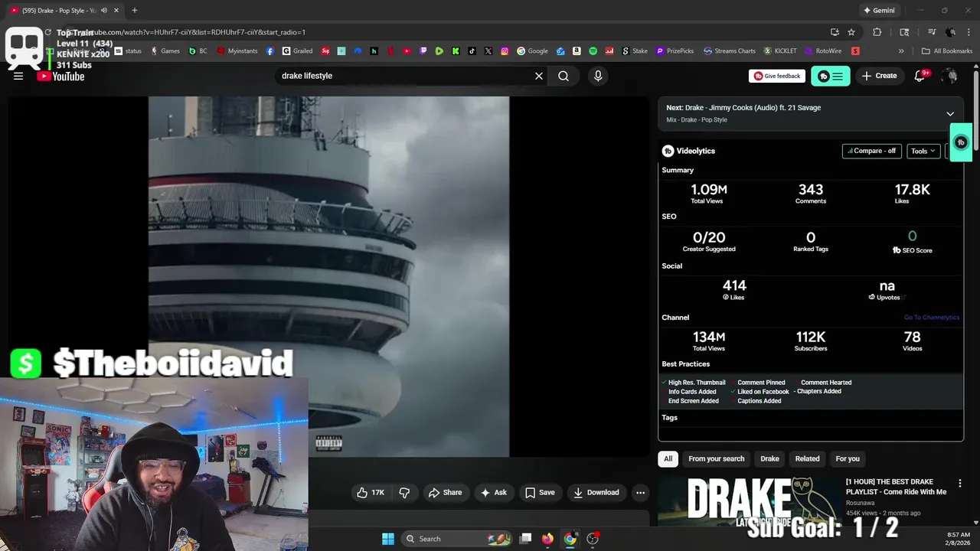Open the Instagram bookmark icon
The image size is (980, 551).
tap(505, 51)
